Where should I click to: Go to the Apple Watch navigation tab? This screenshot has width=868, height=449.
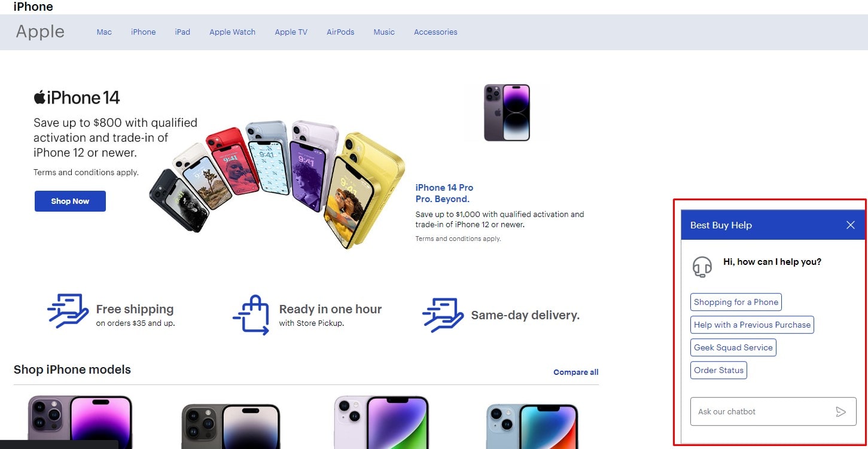[232, 32]
